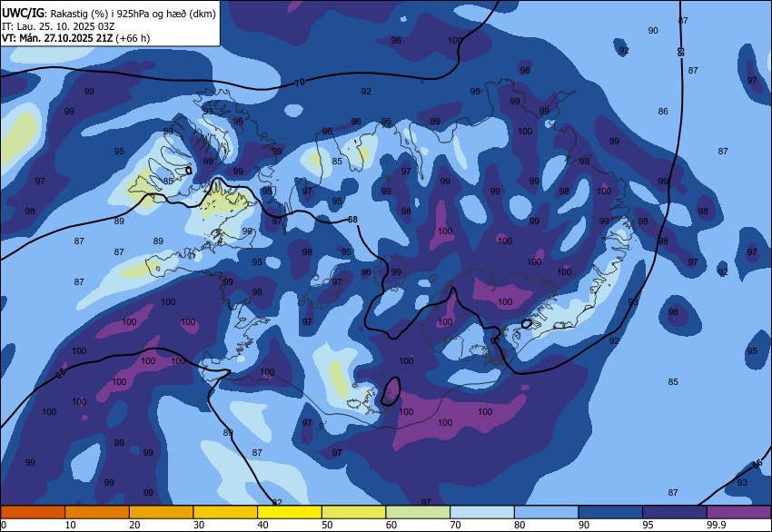This screenshot has height=532, width=772.
Task: Click the 20–30 amber legend swatch
Action: click(x=161, y=512)
